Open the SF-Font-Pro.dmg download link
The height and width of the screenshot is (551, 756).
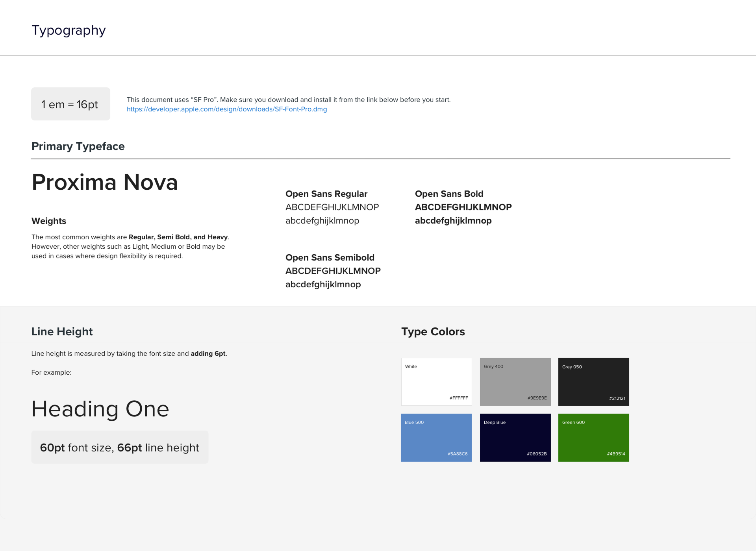click(x=227, y=109)
